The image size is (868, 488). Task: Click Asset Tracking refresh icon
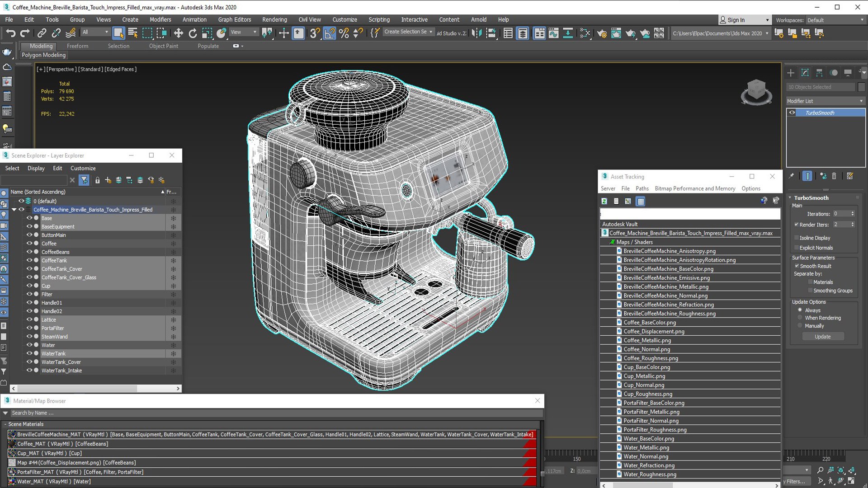604,202
